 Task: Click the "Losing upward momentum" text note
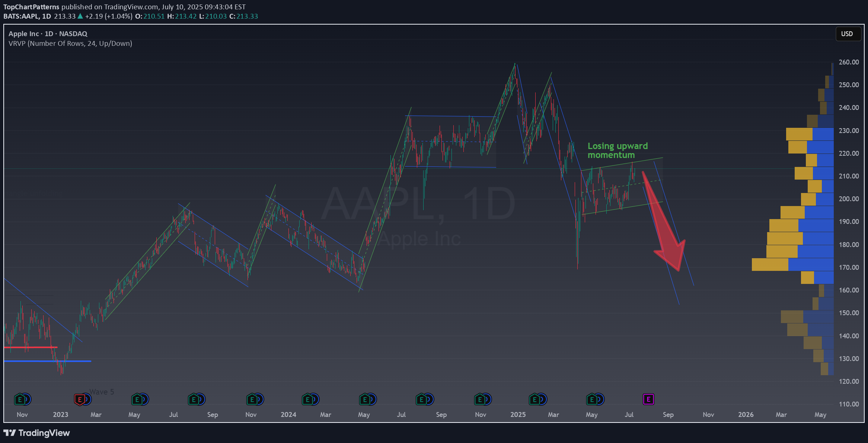[618, 150]
